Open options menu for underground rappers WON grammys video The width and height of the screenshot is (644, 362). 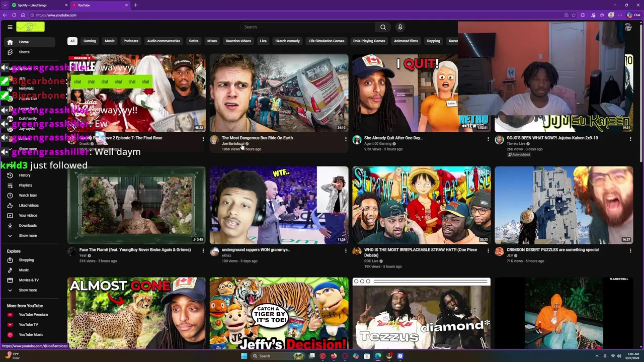[x=346, y=250]
